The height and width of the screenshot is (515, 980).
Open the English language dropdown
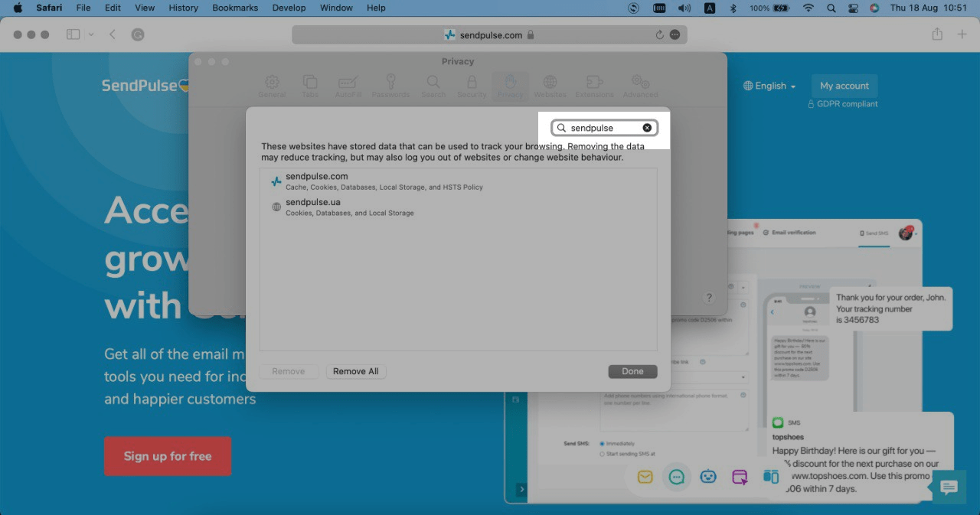769,86
